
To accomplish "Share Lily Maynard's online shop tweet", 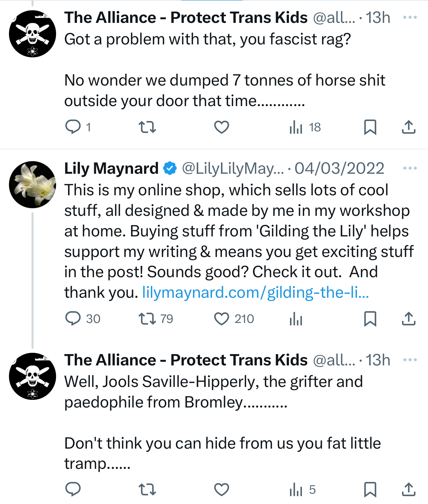I will click(408, 319).
